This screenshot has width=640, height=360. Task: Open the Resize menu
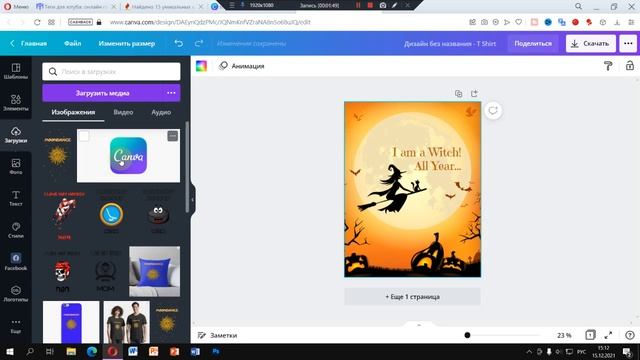(127, 43)
